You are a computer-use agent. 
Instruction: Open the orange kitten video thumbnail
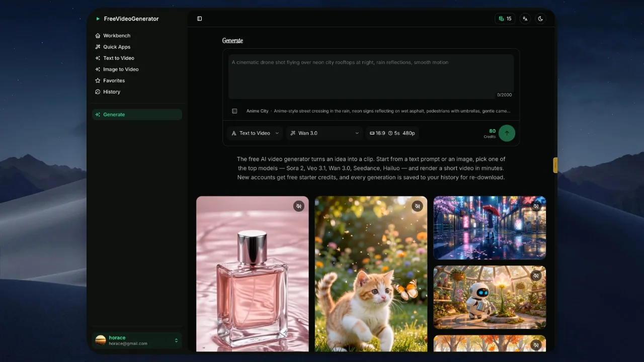click(x=371, y=274)
